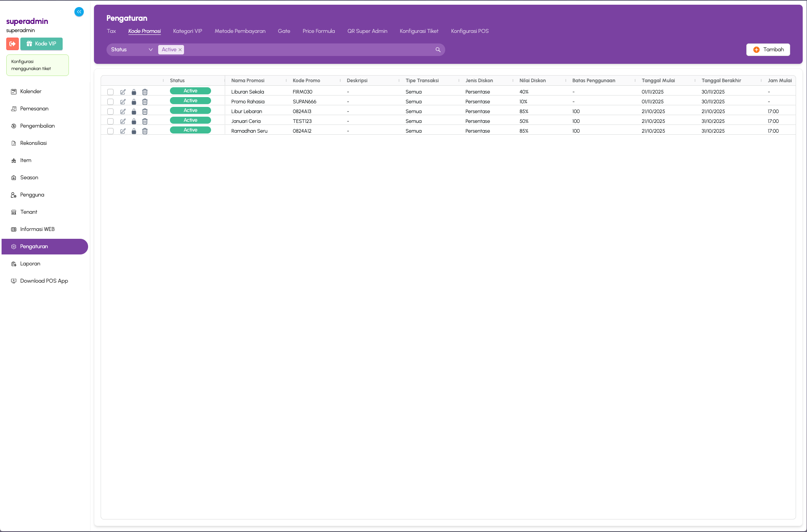Click edit icon for Liburan Sekola row
The image size is (807, 532).
[123, 92]
